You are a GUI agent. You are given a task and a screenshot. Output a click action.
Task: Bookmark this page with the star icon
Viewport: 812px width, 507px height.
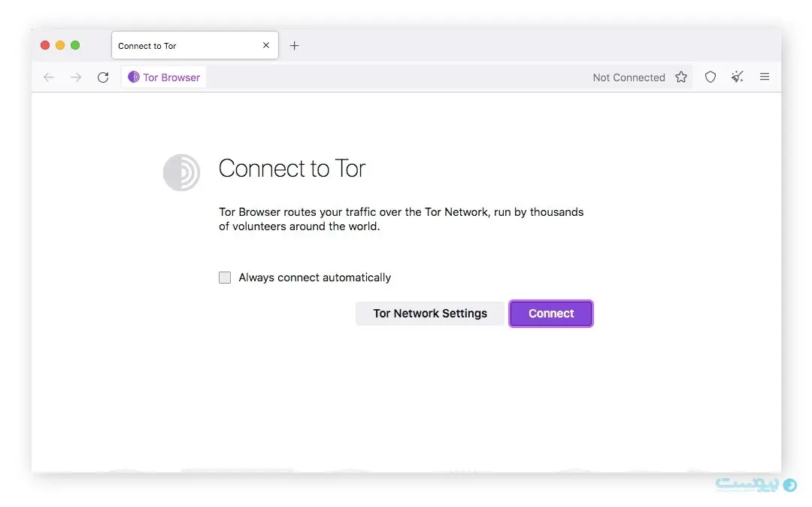pos(681,77)
